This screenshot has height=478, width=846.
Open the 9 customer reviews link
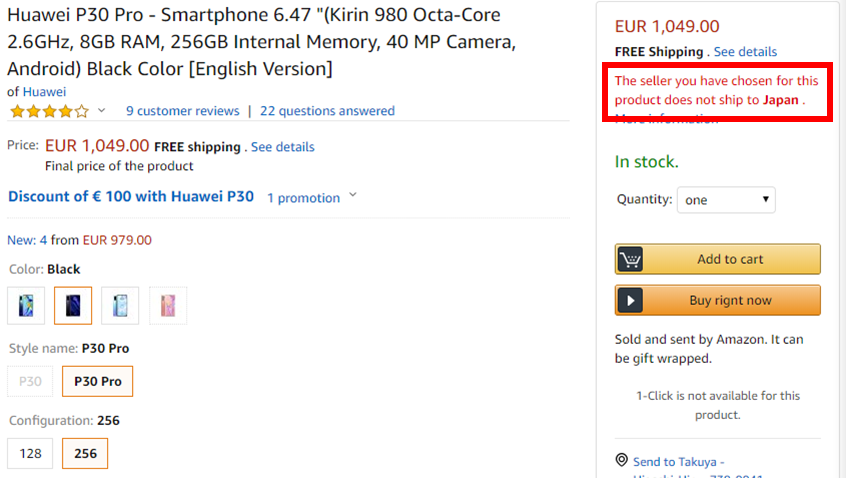[182, 111]
